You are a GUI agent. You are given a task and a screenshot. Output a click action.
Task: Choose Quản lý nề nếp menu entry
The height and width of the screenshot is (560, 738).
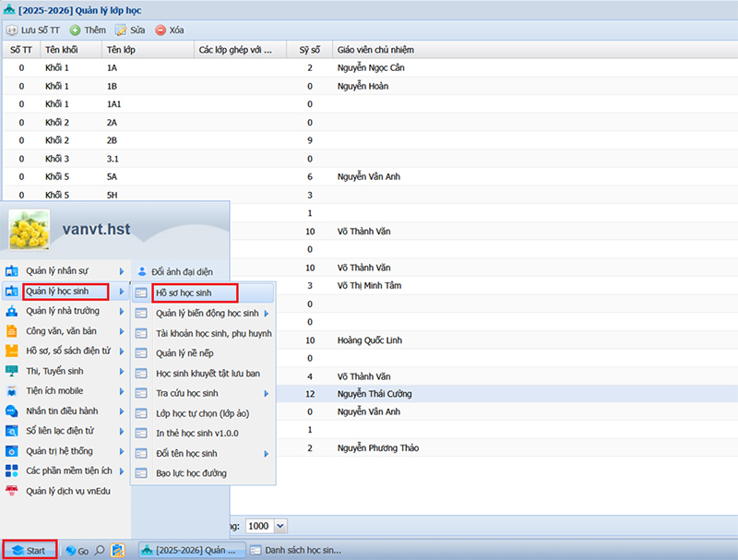tap(203, 353)
